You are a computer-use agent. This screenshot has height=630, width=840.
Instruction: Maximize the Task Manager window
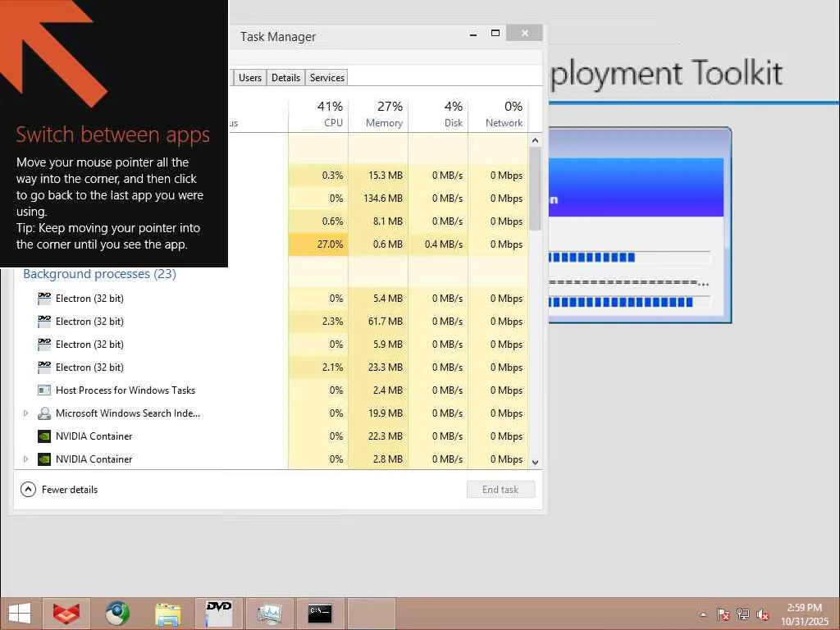495,34
